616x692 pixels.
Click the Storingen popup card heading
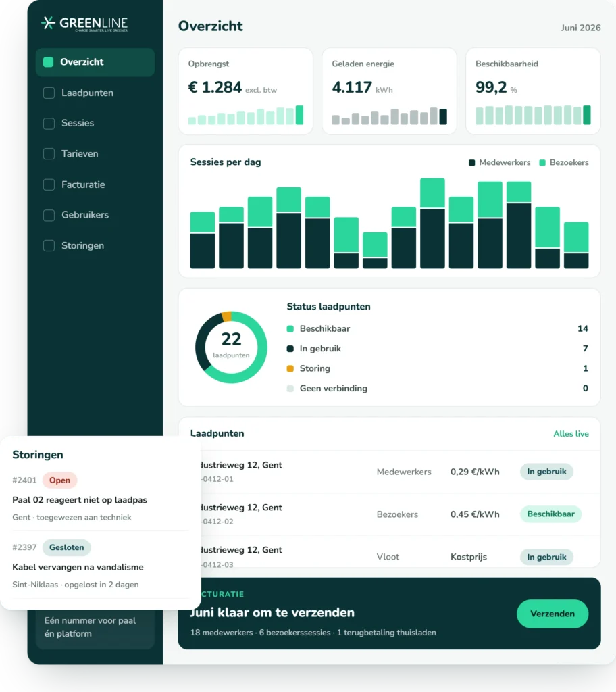pos(38,455)
